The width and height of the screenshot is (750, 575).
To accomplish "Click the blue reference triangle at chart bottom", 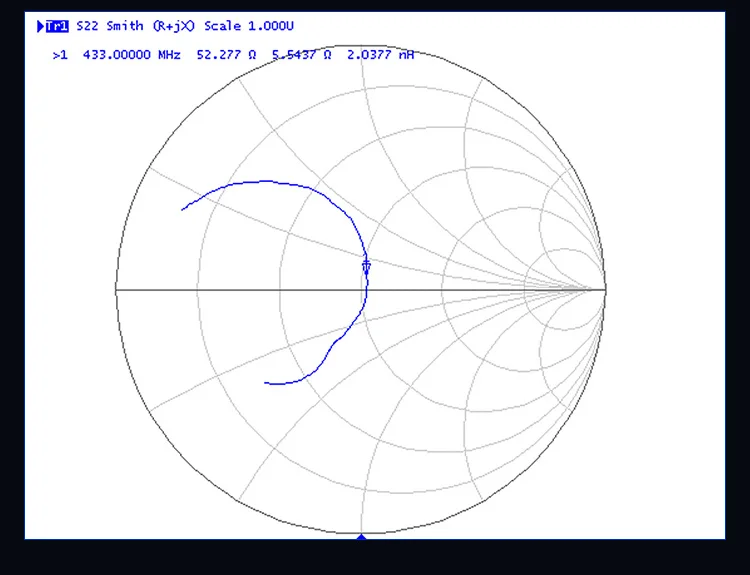I will click(362, 537).
